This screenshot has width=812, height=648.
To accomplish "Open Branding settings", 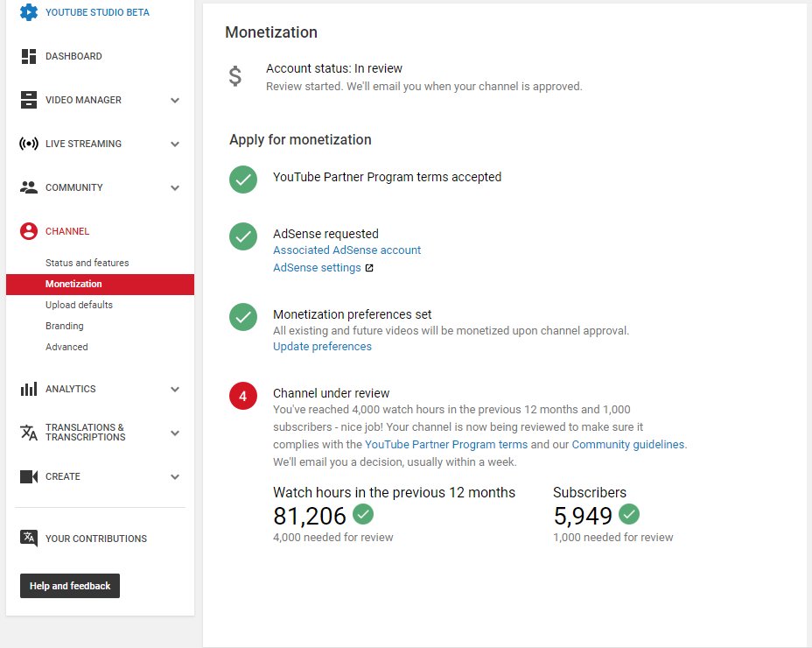I will click(64, 326).
